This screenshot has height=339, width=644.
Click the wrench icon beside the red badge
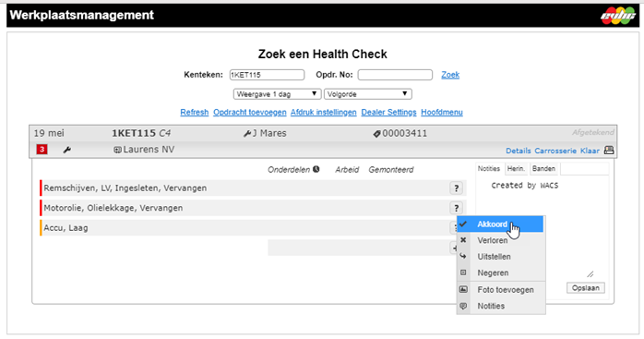[x=67, y=150]
